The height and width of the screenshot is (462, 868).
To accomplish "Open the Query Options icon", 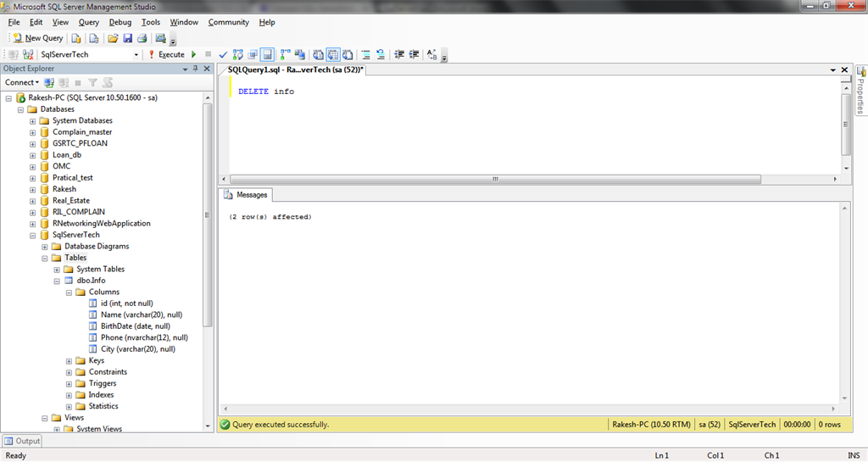I will point(253,54).
